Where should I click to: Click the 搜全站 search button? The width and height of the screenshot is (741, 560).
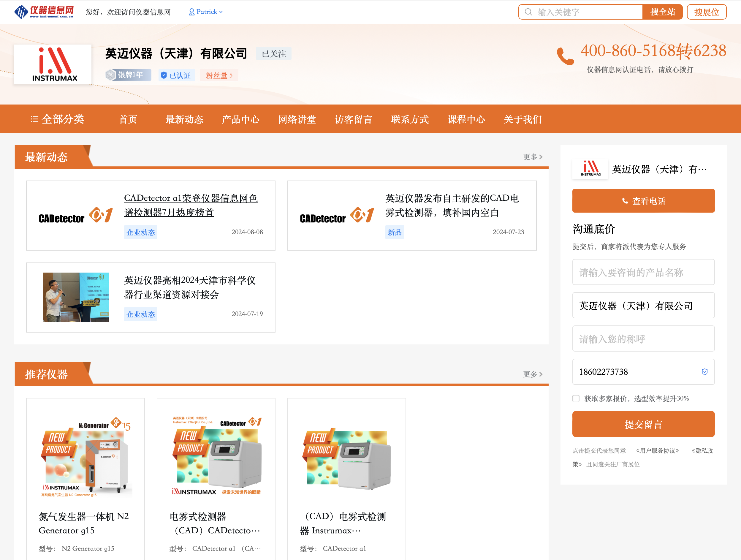click(x=662, y=12)
